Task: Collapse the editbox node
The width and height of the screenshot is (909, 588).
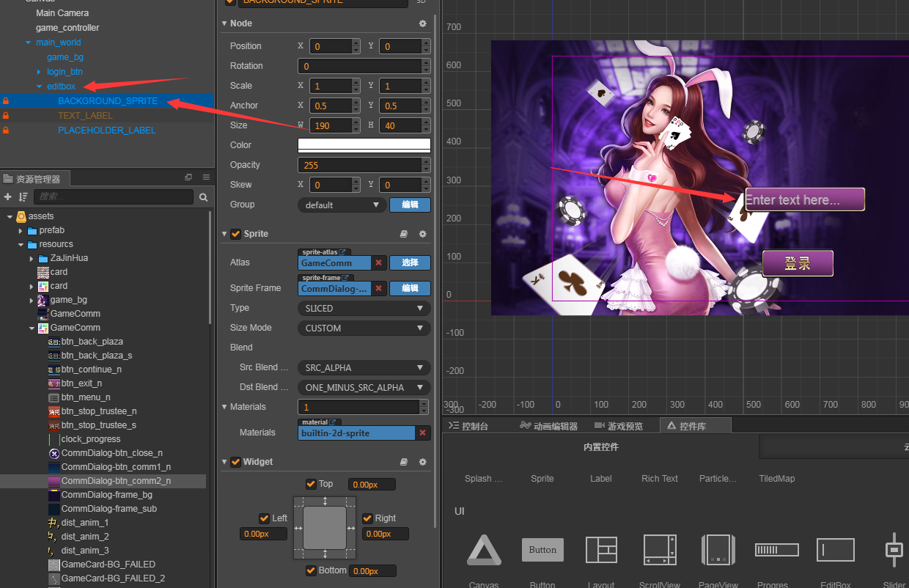Action: [40, 87]
